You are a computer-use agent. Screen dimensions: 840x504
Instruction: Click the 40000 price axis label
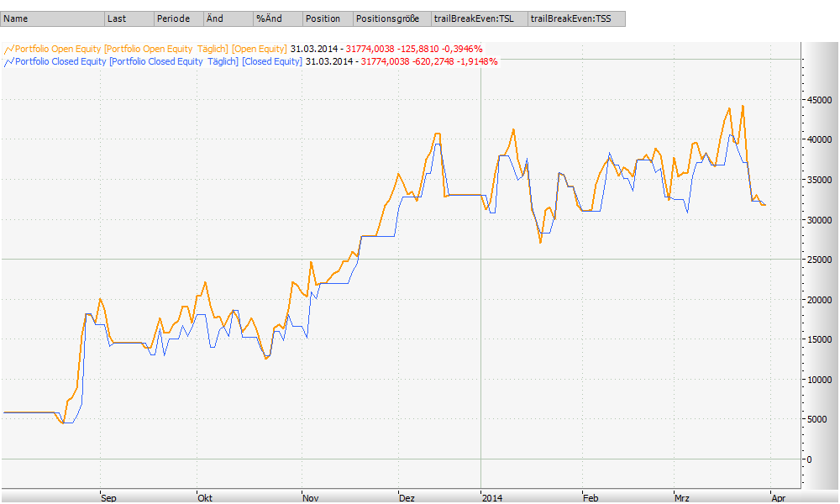(x=820, y=139)
